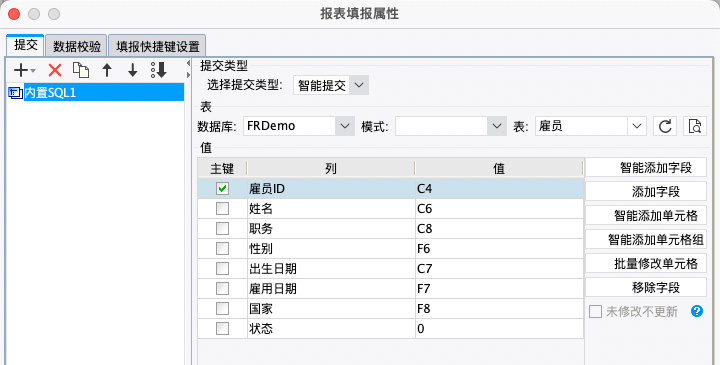720x365 pixels.
Task: Expand 表 dropdown showing 雇员
Action: [x=591, y=126]
